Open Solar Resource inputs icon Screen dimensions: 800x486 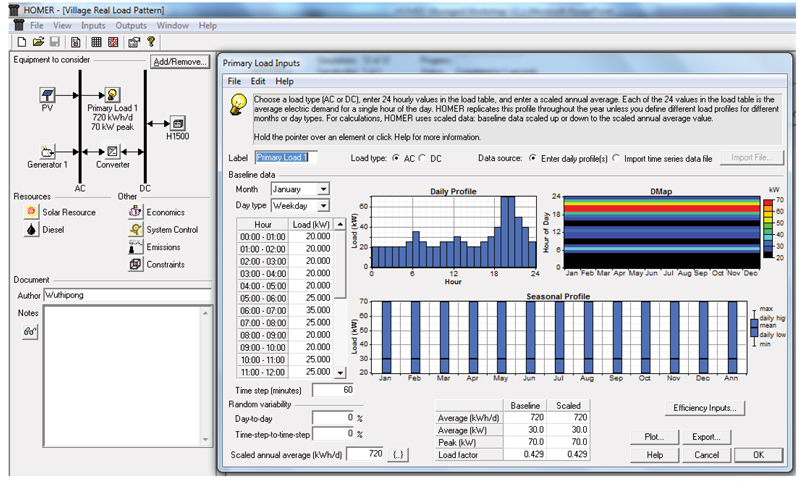click(32, 213)
